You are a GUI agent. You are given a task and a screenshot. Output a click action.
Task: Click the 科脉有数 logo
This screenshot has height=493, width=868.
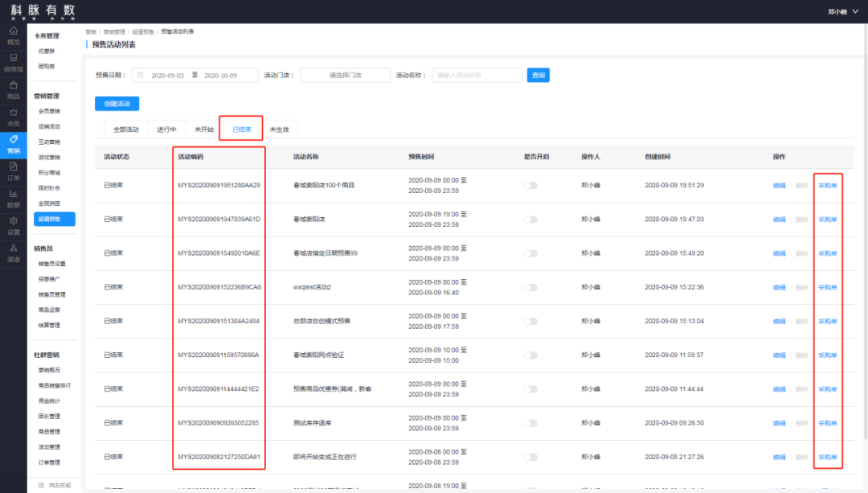pos(43,11)
